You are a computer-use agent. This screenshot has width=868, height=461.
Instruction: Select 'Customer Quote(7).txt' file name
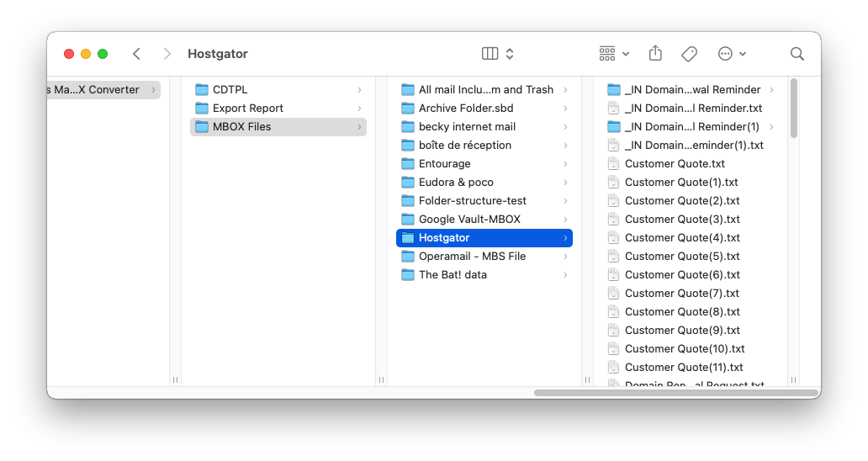coord(682,293)
